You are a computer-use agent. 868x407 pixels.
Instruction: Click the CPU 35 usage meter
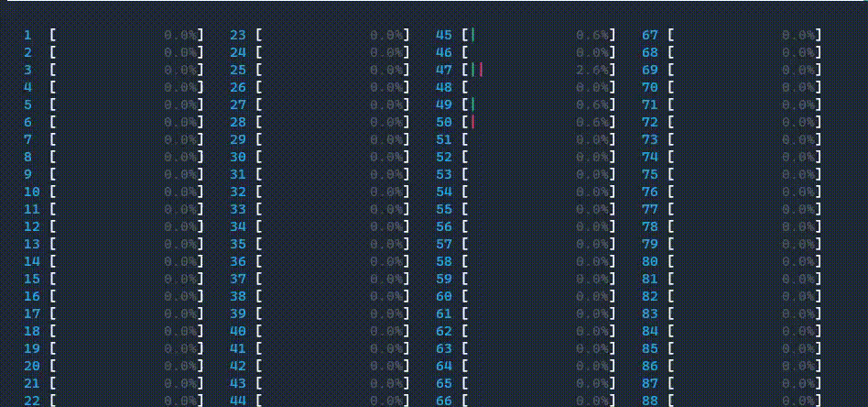point(332,244)
